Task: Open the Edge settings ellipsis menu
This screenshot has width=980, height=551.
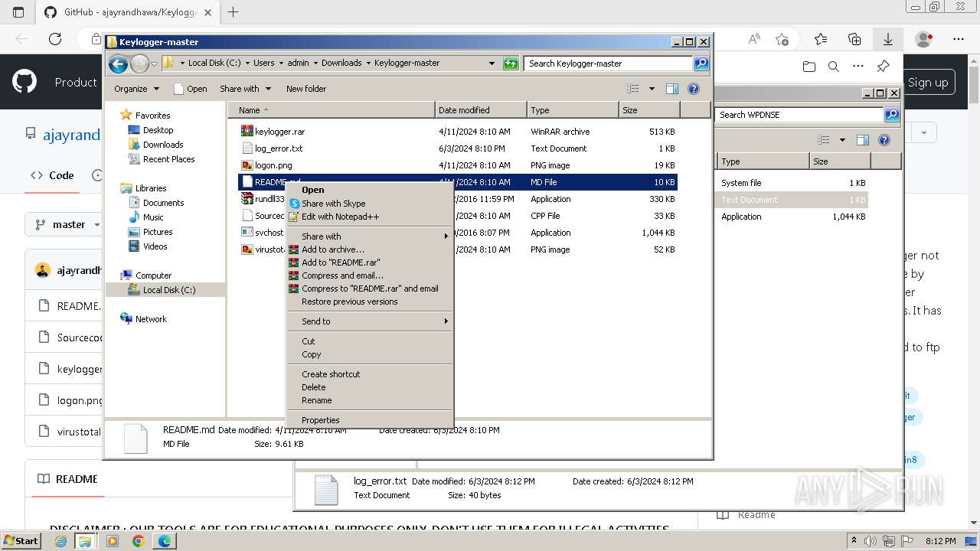Action: pos(959,39)
